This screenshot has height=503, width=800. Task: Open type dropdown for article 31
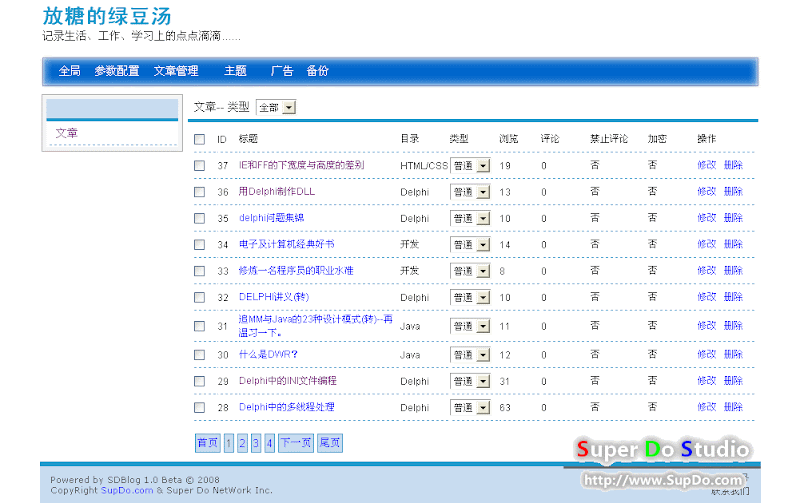coord(470,326)
